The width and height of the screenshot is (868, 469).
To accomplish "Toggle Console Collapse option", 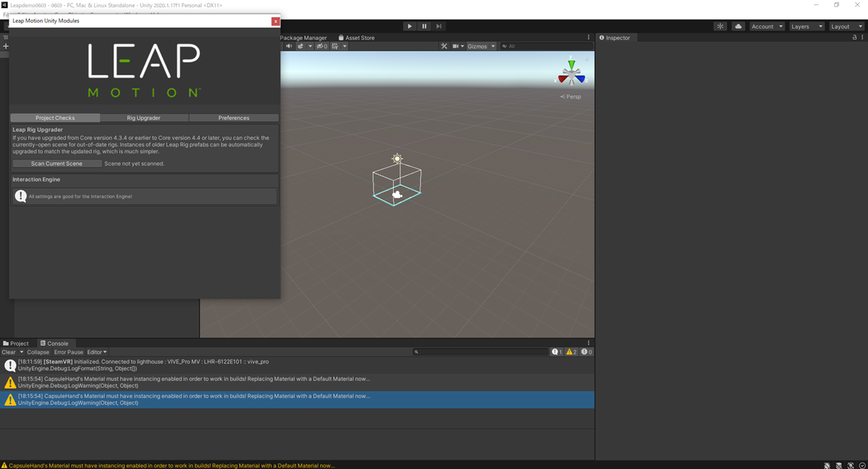I will tap(38, 352).
